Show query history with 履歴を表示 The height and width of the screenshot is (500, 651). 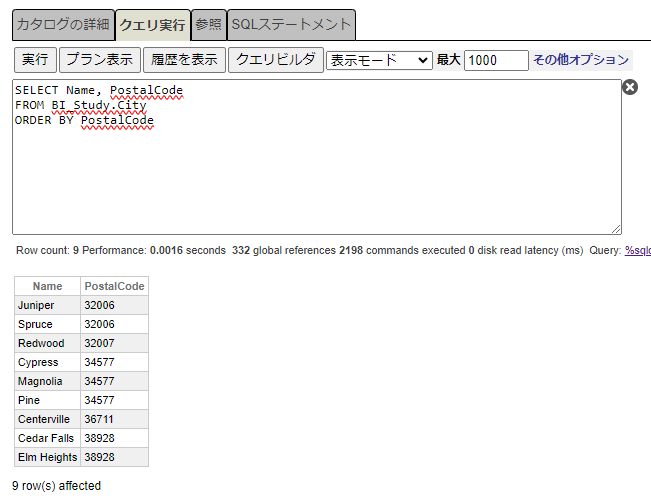[183, 60]
